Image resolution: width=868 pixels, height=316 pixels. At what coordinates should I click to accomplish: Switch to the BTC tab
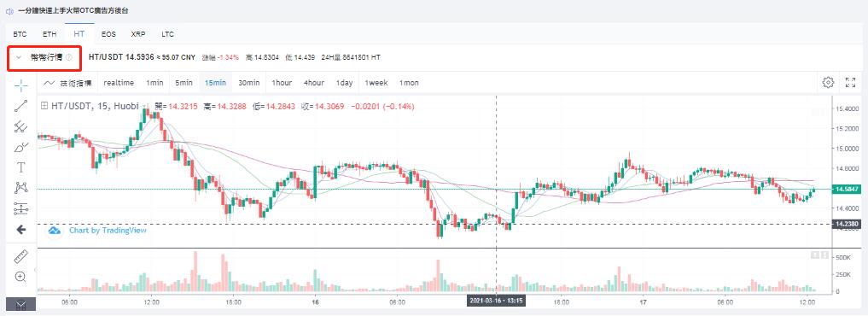coord(20,34)
